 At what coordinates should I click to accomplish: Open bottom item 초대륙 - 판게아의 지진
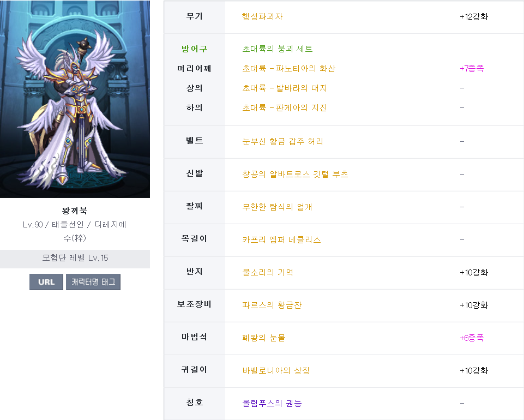coord(285,107)
